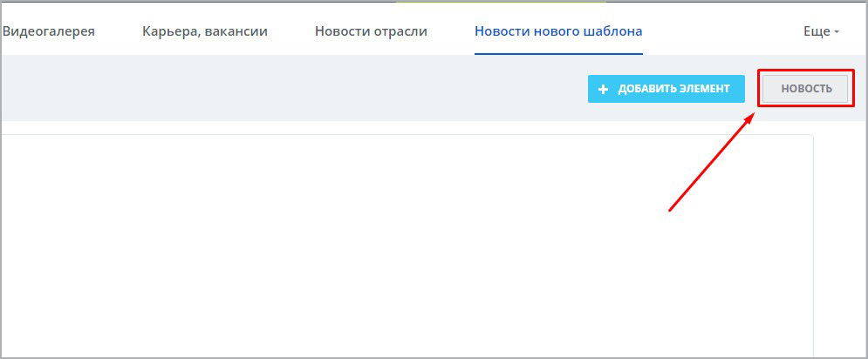
Task: Go to the Новости отрасли tab
Action: 371,31
